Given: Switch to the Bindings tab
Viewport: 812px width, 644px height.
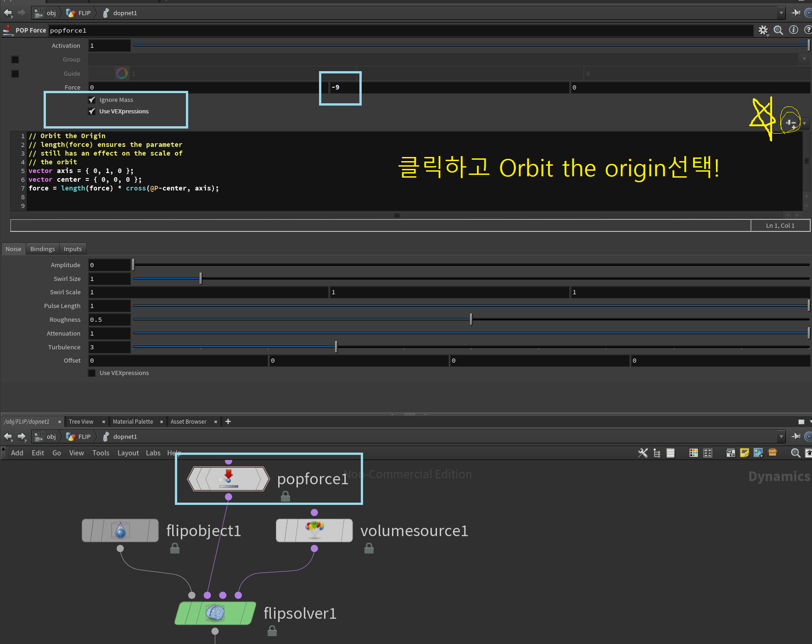Looking at the screenshot, I should (x=42, y=249).
